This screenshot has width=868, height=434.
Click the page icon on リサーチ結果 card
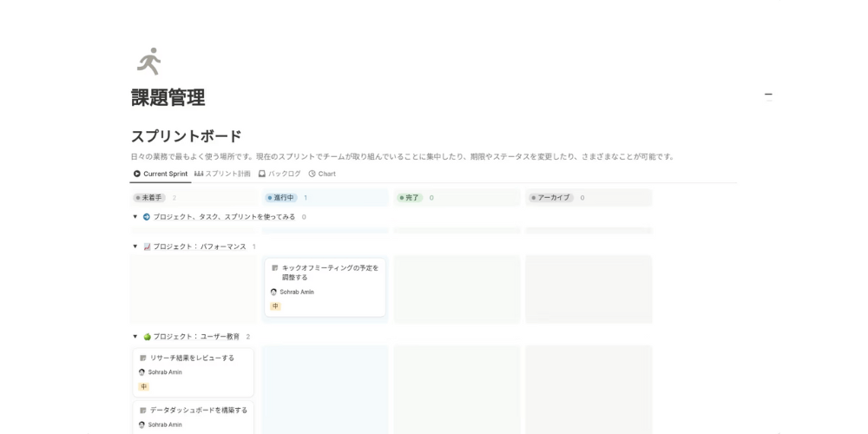(143, 358)
